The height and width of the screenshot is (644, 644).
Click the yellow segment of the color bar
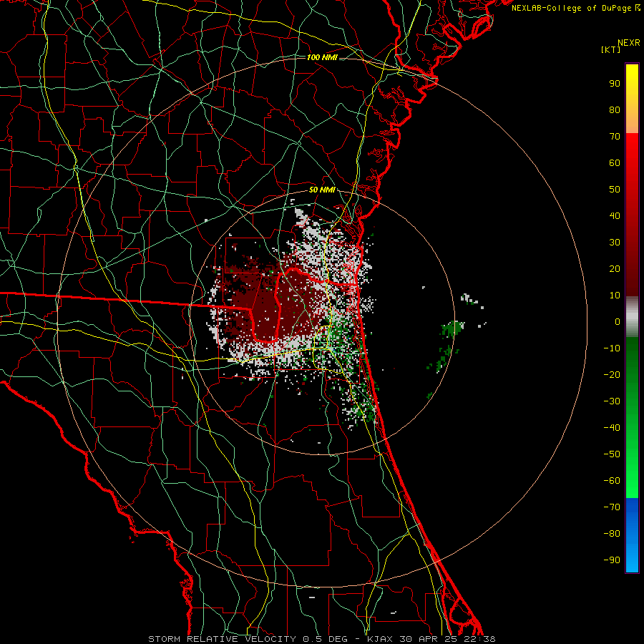[x=632, y=99]
